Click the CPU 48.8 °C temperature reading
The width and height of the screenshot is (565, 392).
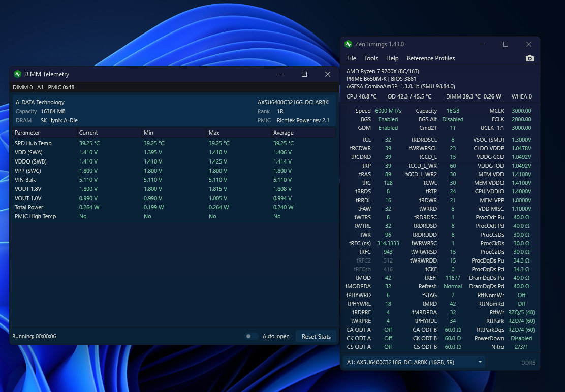coord(361,96)
